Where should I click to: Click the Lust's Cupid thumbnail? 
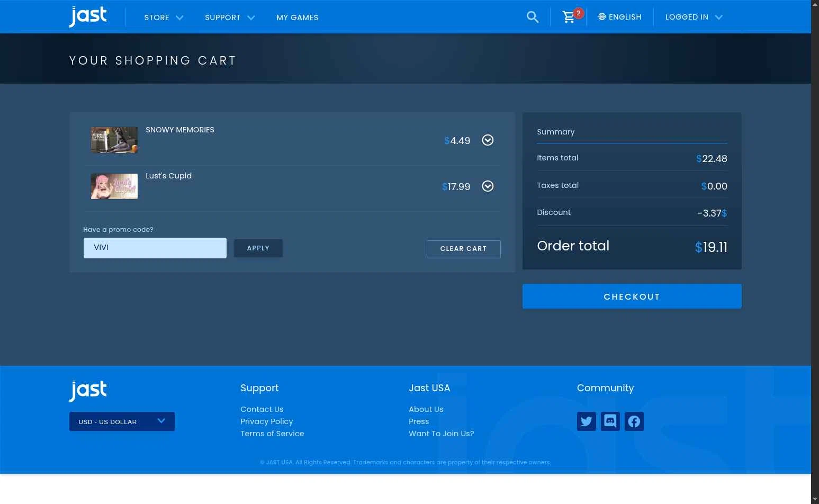click(114, 186)
